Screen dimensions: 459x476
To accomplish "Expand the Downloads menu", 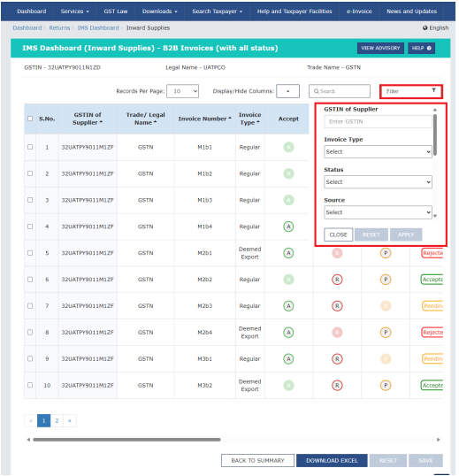I will click(159, 12).
